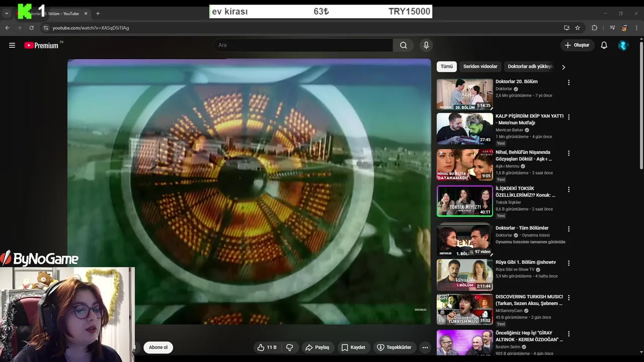Dislike the video with thumbs down
Screen dimensions: 644x362
coord(290,347)
